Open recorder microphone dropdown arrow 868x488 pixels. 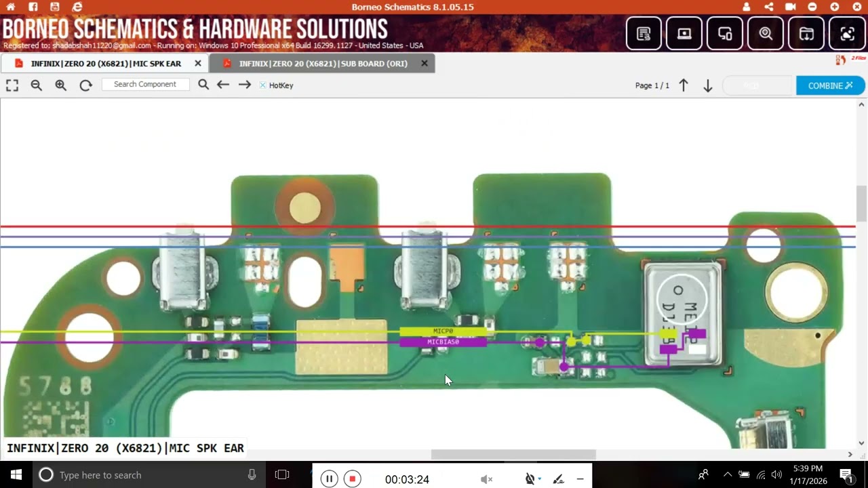pos(539,479)
